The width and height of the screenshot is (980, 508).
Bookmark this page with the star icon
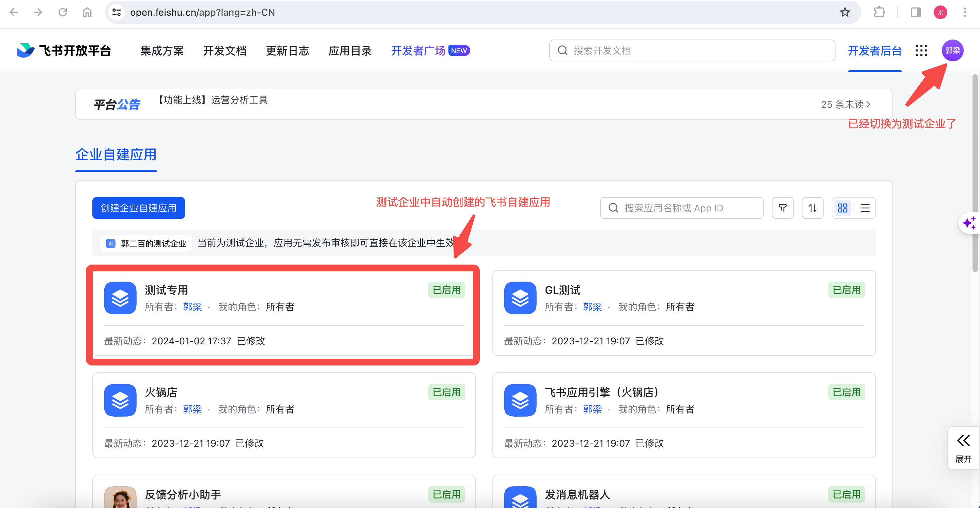pos(845,12)
